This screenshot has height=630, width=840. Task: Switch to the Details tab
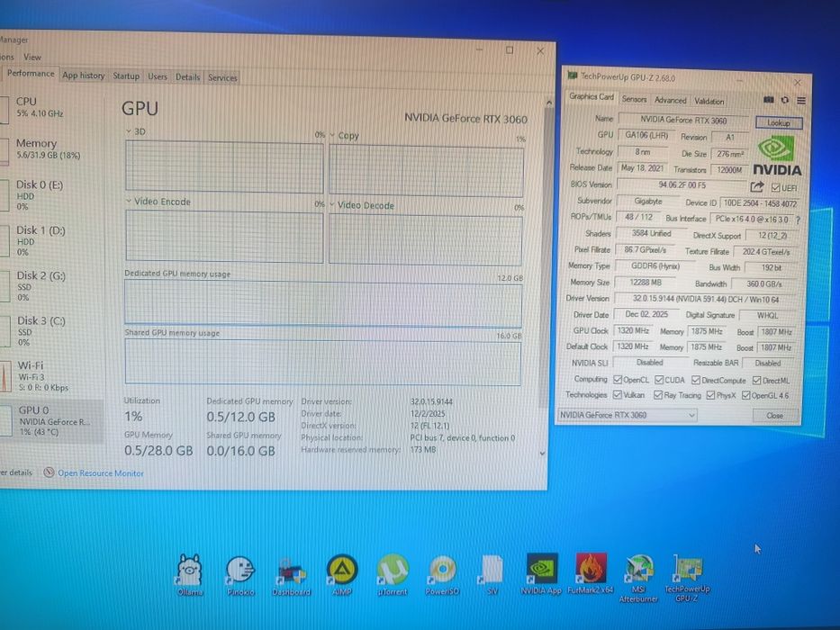pyautogui.click(x=187, y=77)
